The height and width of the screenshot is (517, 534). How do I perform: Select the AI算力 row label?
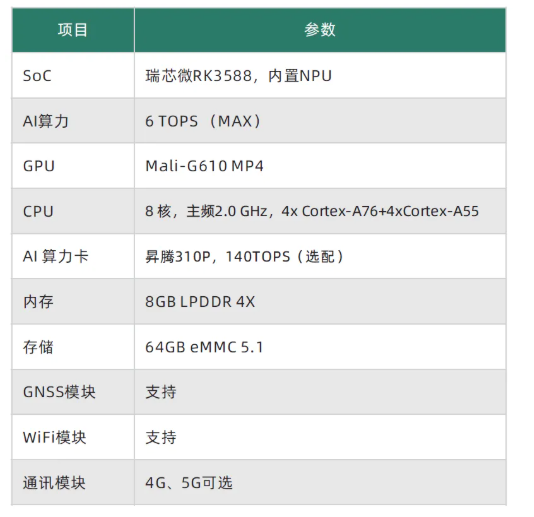(46, 121)
